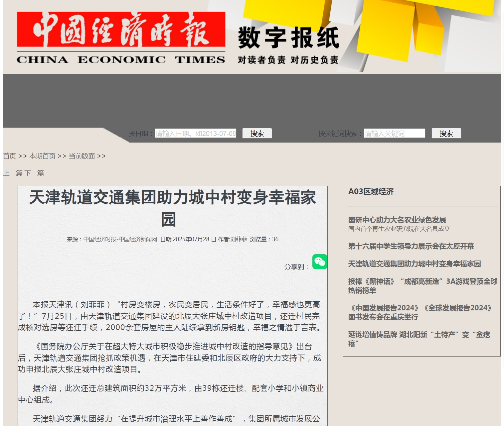Open 当前版面 breadcrumb link
The height and width of the screenshot is (426, 504).
[x=82, y=156]
